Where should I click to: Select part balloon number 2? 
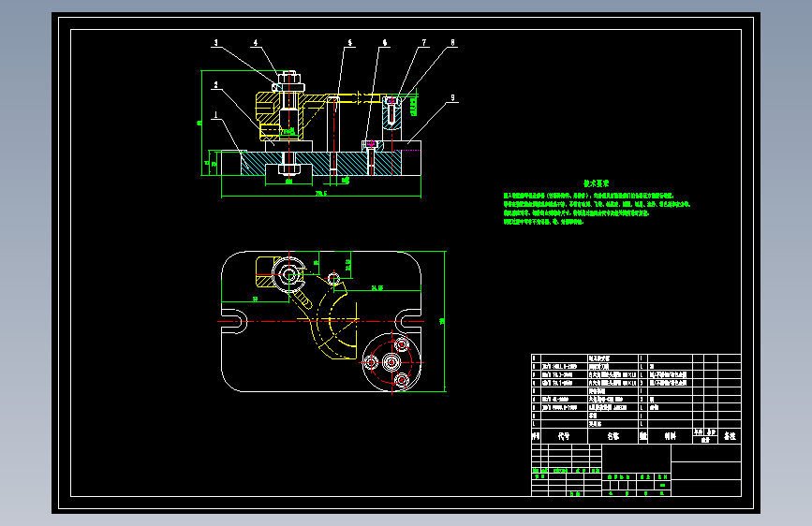point(215,85)
